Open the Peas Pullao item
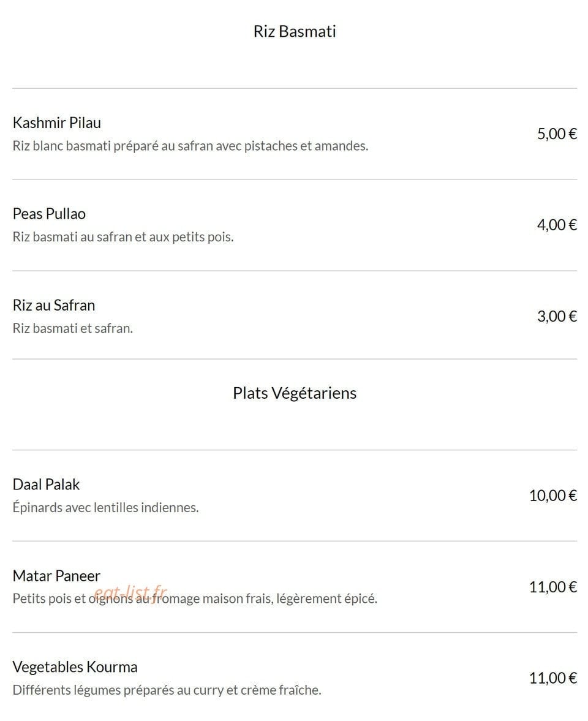The height and width of the screenshot is (721, 588). click(x=49, y=214)
